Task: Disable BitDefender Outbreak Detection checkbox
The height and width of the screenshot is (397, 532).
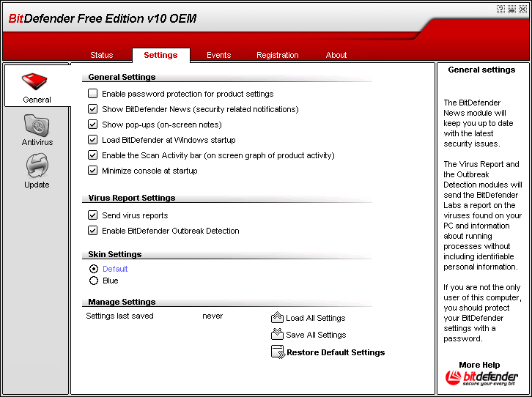Action: pyautogui.click(x=92, y=230)
